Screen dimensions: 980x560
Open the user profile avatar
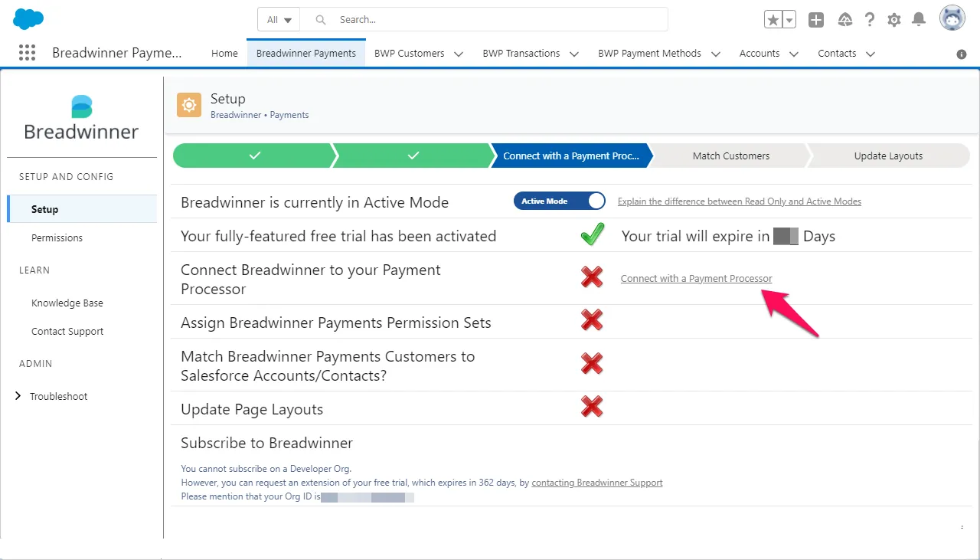[952, 18]
